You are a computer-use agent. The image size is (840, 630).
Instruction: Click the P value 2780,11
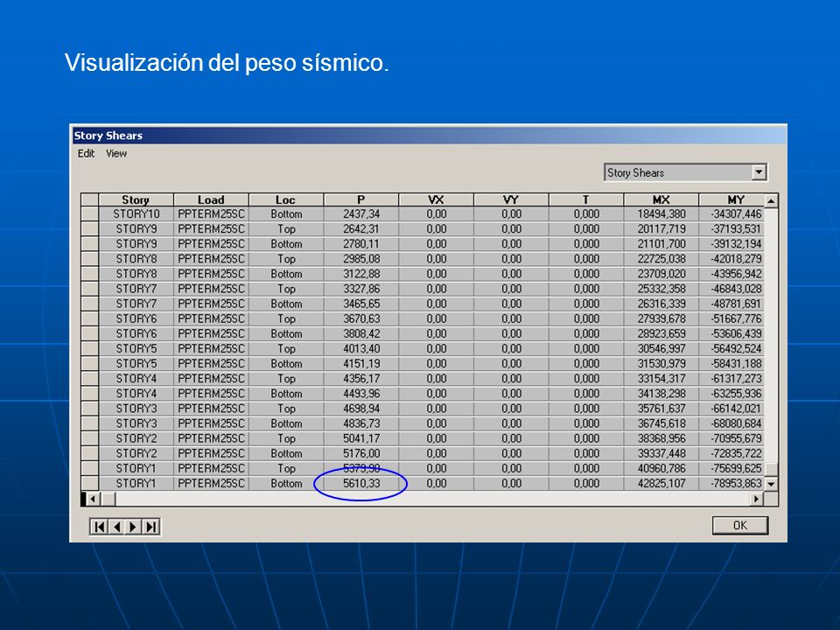(x=361, y=244)
